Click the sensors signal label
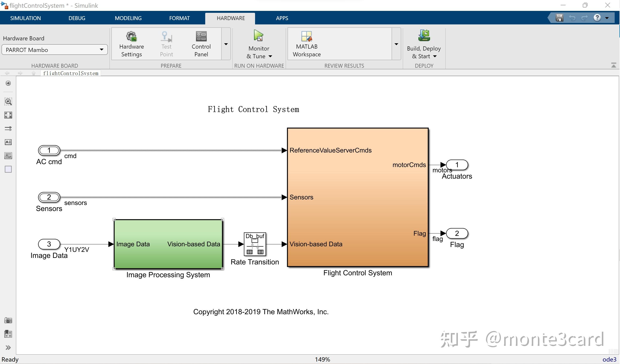Viewport: 620px width, 364px height. tap(76, 203)
